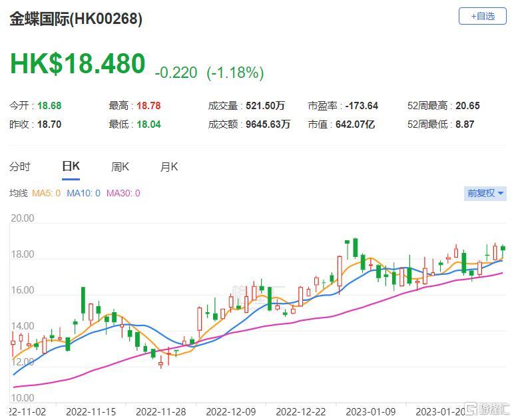This screenshot has height=420, width=514.
Task: Click the 均线 moving average label
Action: tap(19, 193)
